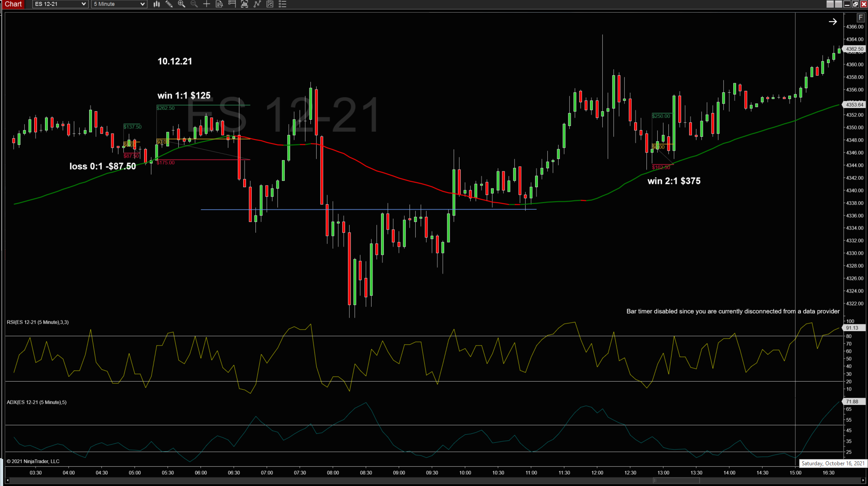Screen dimensions: 868x486
Task: Click the 4362.50 current price marker
Action: [854, 49]
